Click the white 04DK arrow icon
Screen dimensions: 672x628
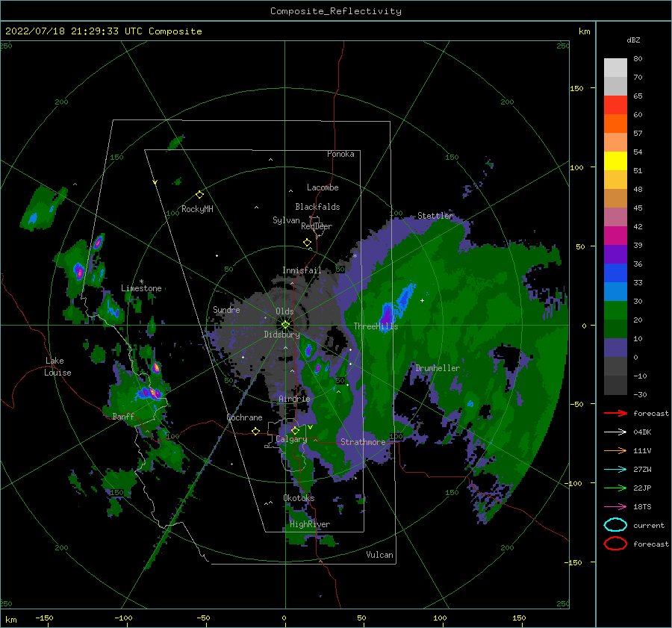tap(615, 432)
